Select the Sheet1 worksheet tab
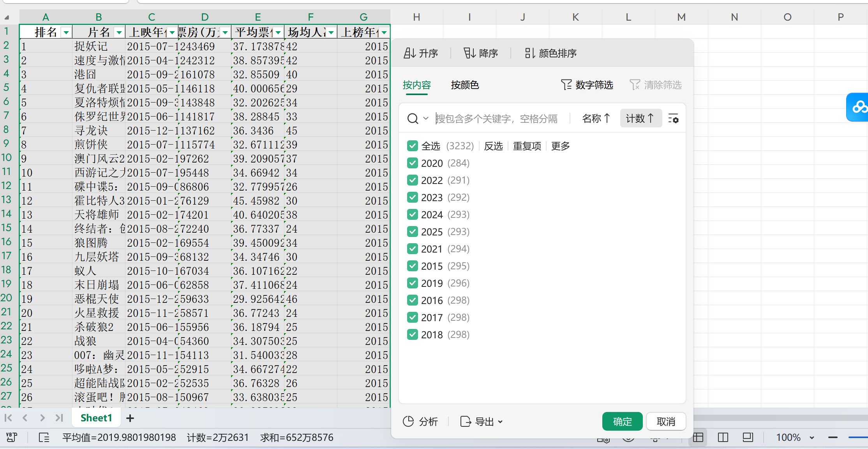 tap(96, 418)
